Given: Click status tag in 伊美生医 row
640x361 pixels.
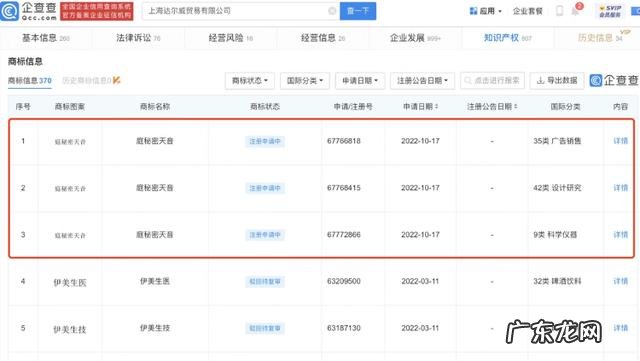Looking at the screenshot, I should click(265, 282).
